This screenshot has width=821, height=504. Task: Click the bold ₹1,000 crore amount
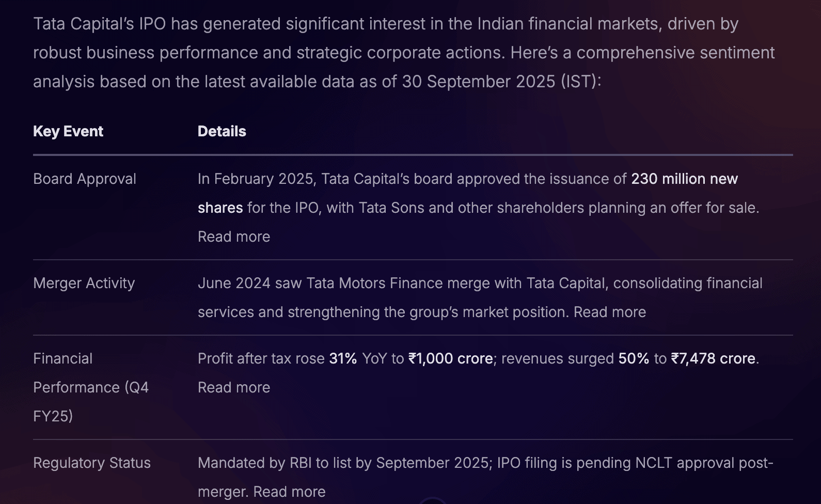(450, 358)
